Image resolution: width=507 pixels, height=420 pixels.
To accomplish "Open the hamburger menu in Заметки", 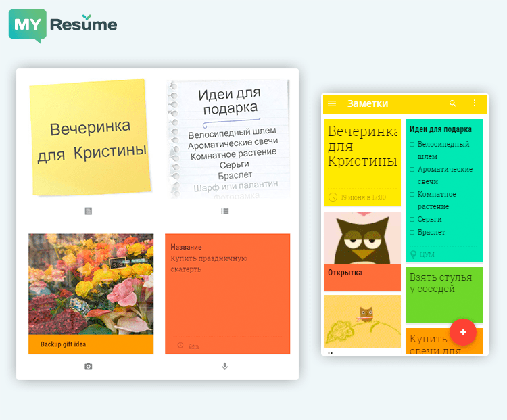I will (332, 103).
